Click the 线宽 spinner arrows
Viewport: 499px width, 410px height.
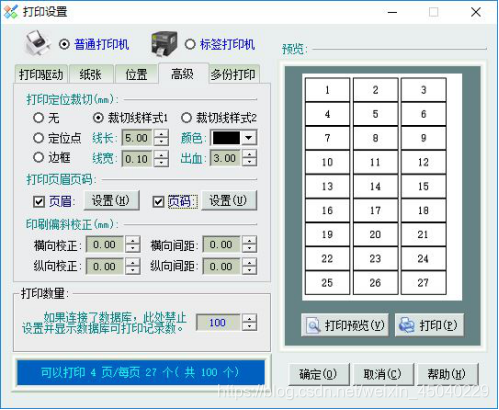(161, 159)
